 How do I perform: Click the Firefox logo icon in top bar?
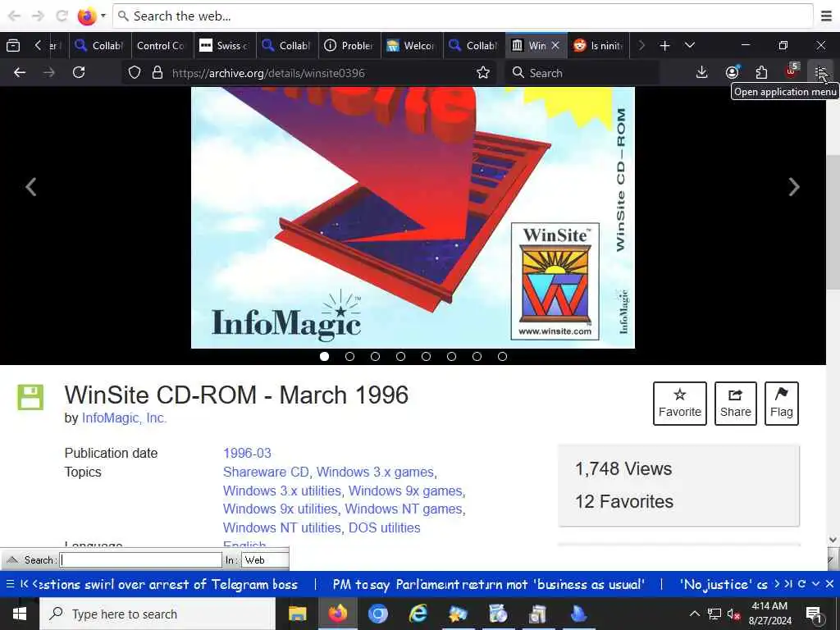tap(87, 16)
